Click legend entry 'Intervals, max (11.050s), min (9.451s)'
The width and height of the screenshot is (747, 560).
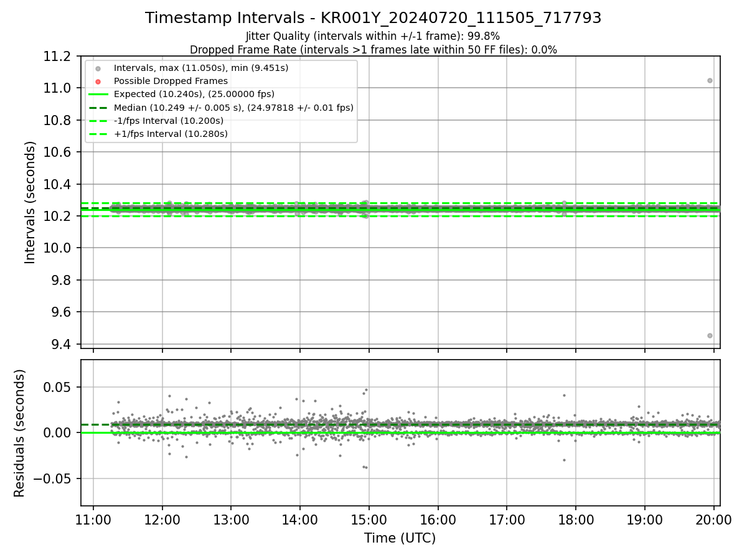[x=201, y=68]
